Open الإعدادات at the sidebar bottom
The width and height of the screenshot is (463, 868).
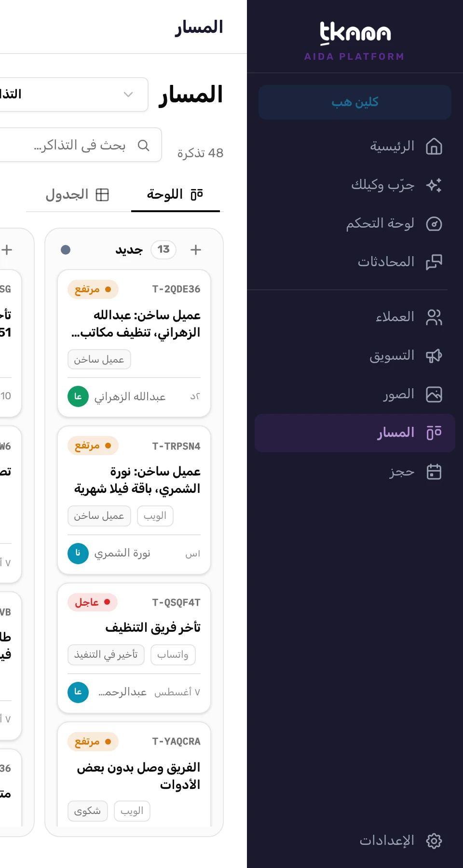click(x=355, y=841)
